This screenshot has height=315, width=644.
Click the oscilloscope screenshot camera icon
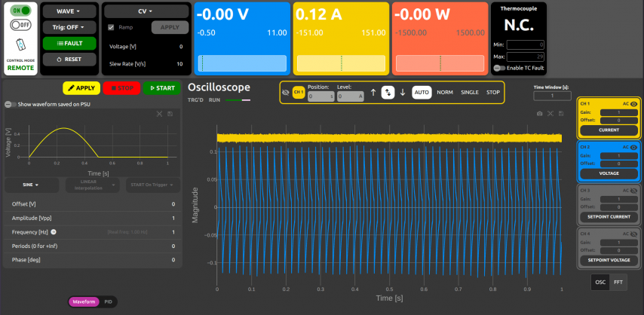click(539, 113)
